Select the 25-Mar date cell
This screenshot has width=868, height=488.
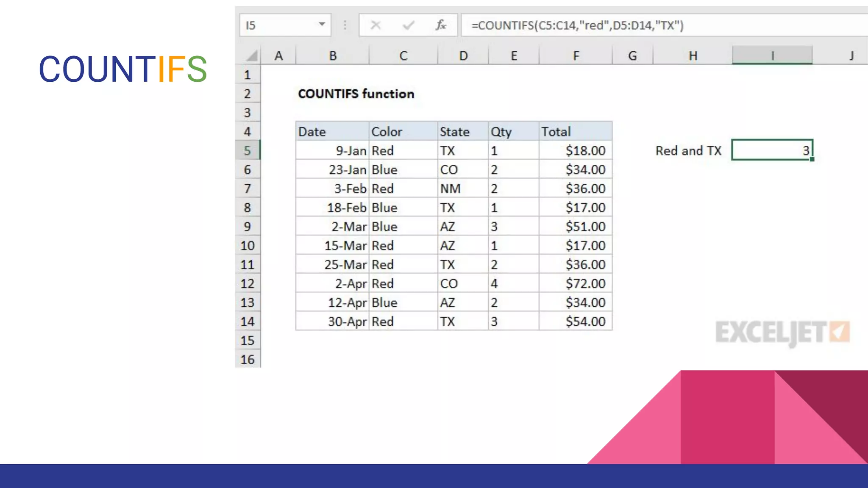332,264
